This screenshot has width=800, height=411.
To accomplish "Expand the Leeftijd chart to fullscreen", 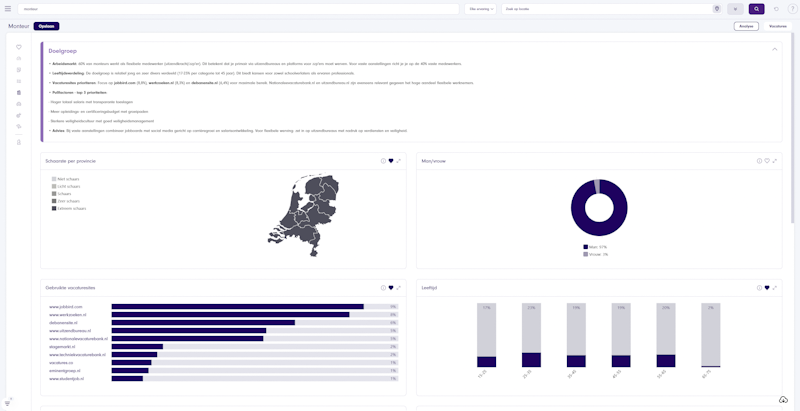I will (775, 287).
